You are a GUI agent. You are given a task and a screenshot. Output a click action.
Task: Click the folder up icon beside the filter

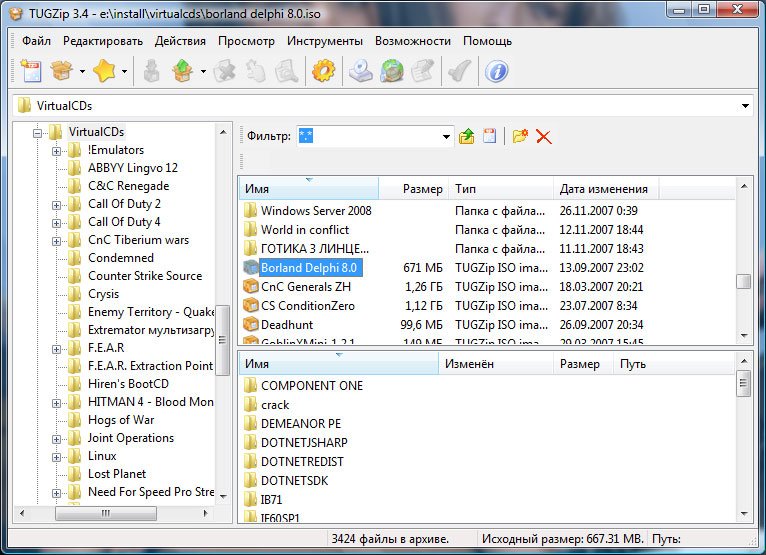[467, 136]
